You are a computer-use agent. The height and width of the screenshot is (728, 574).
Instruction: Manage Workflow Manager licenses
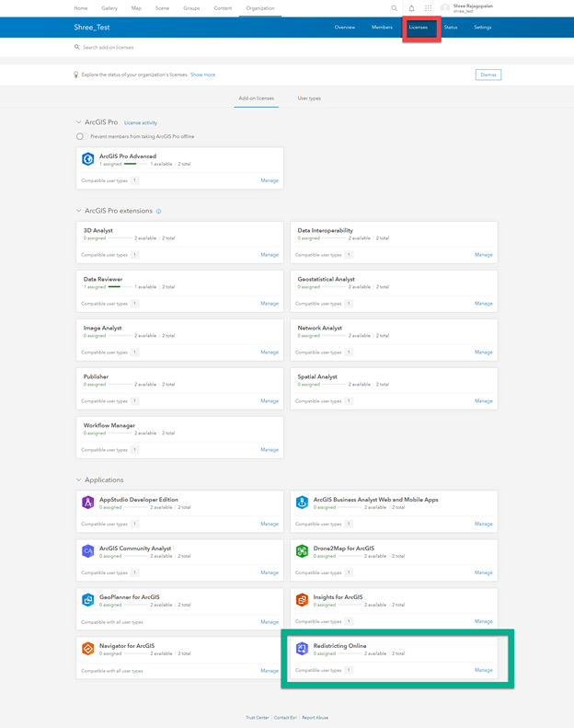coord(270,450)
